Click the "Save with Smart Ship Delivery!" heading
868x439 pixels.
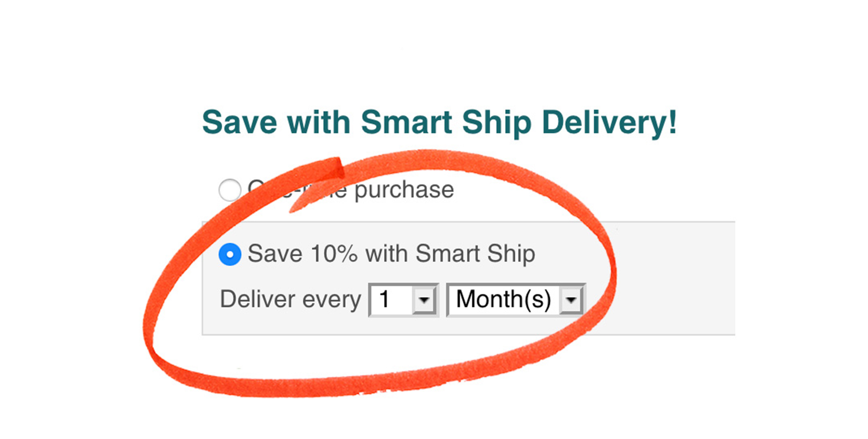click(439, 123)
